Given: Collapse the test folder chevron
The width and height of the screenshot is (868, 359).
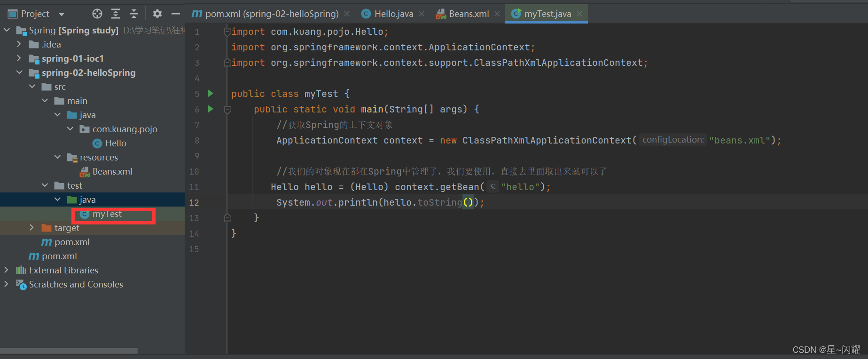Looking at the screenshot, I should tap(45, 185).
